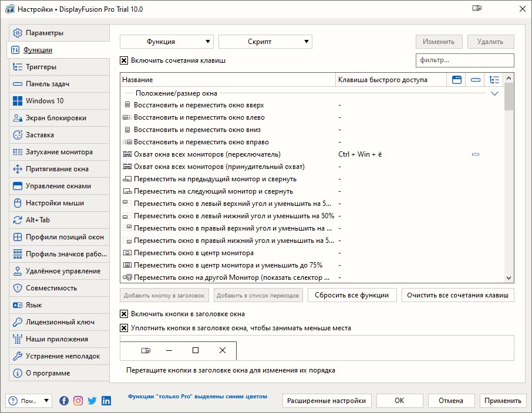Toggle Уплотнить кнопки в заголовке окна checkbox

(124, 328)
